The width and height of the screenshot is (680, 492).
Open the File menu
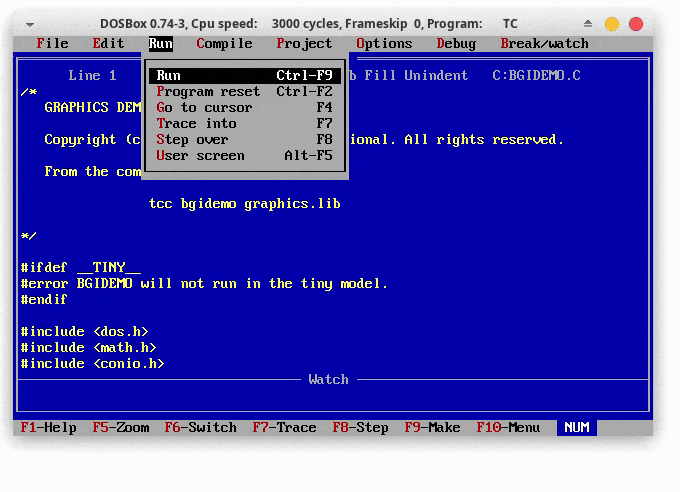click(x=52, y=43)
